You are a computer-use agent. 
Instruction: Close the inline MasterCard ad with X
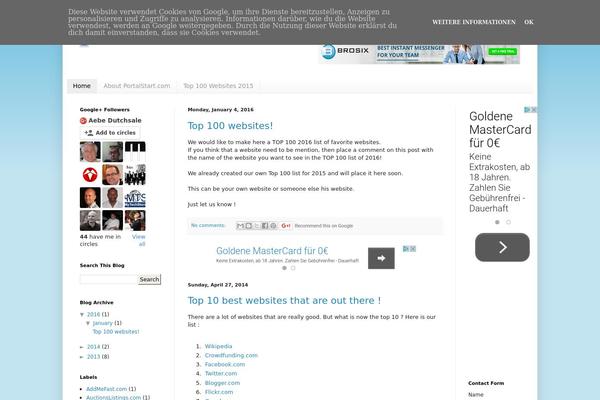413,249
